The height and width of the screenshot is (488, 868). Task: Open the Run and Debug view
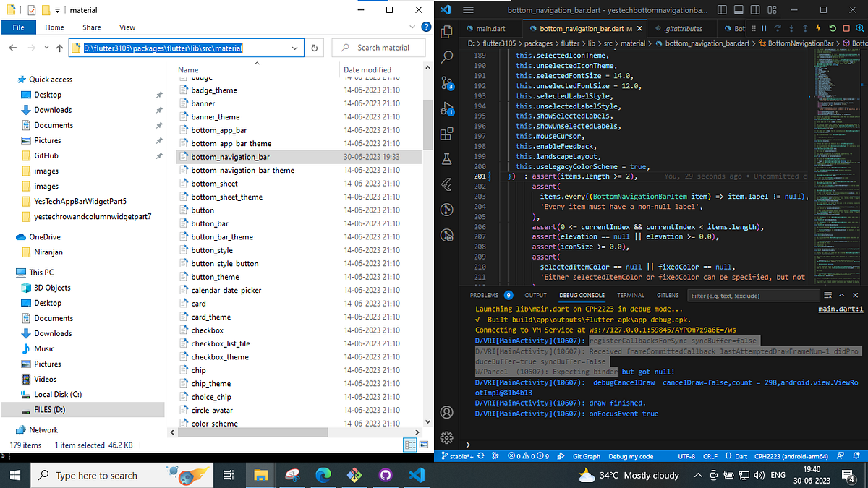(447, 108)
